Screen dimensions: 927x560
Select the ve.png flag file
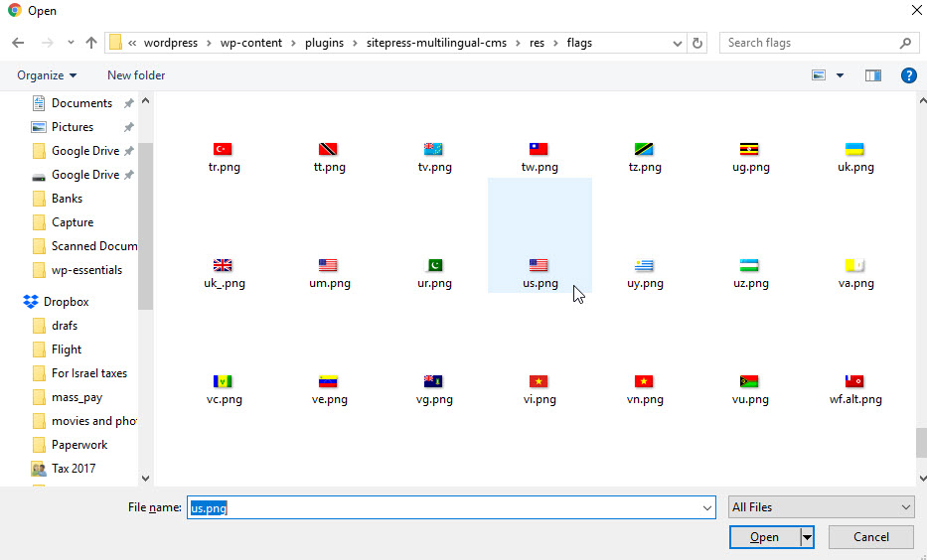click(x=329, y=390)
